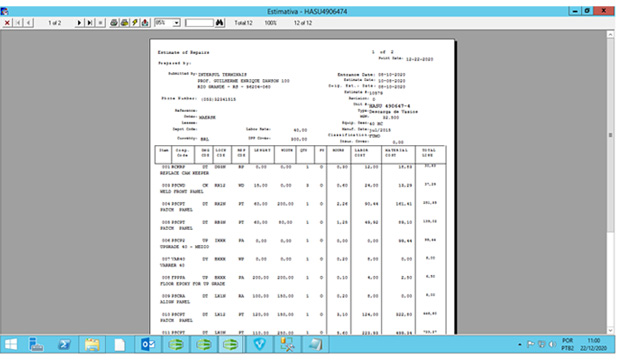The image size is (622, 360).
Task: Export the report using export icon
Action: 146,23
